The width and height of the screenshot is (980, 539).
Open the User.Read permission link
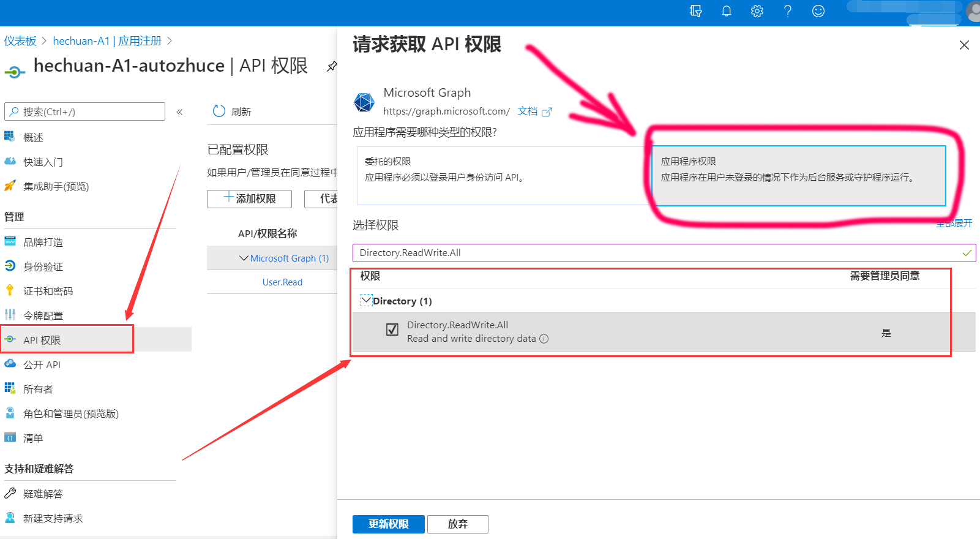point(282,282)
